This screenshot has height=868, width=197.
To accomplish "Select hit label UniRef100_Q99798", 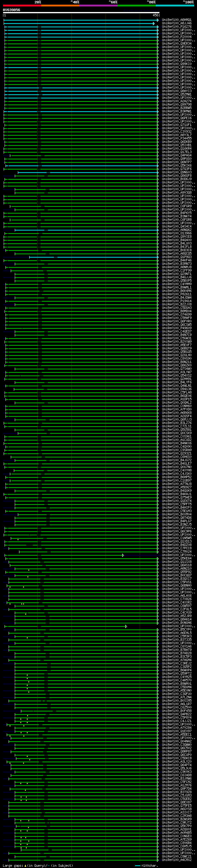I will 176,104.
